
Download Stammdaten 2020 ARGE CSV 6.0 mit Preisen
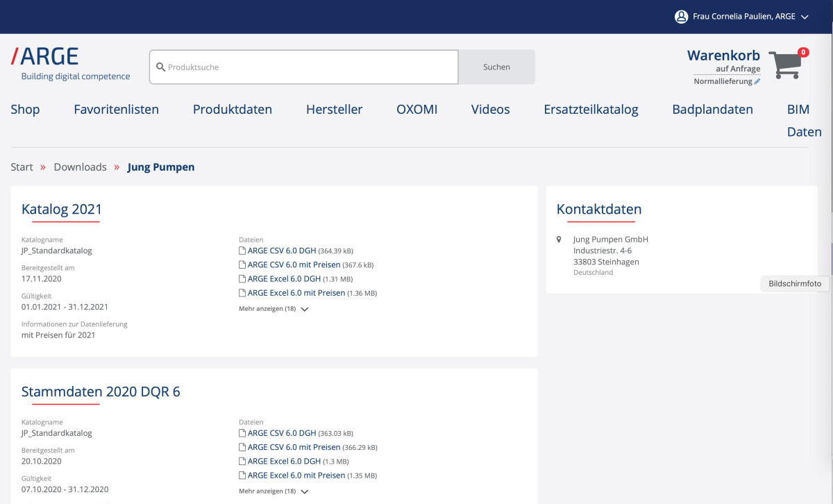pos(294,447)
